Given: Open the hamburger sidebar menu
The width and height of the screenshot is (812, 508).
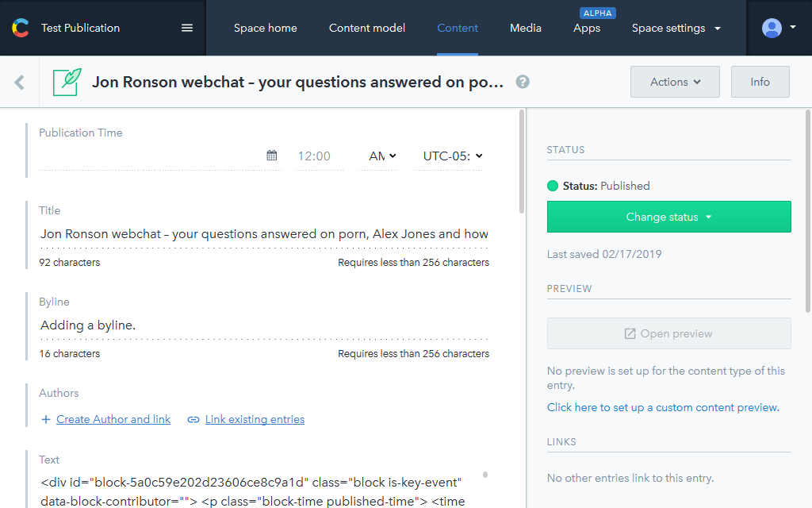Looking at the screenshot, I should click(187, 28).
